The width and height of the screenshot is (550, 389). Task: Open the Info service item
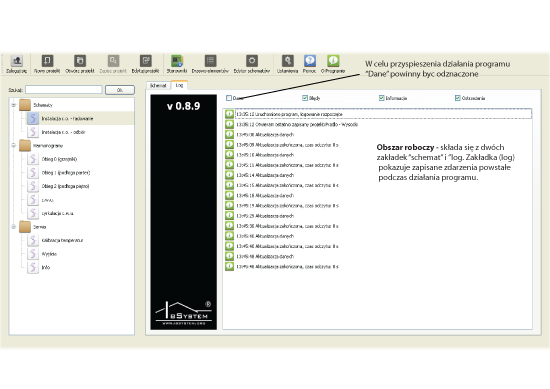click(46, 268)
